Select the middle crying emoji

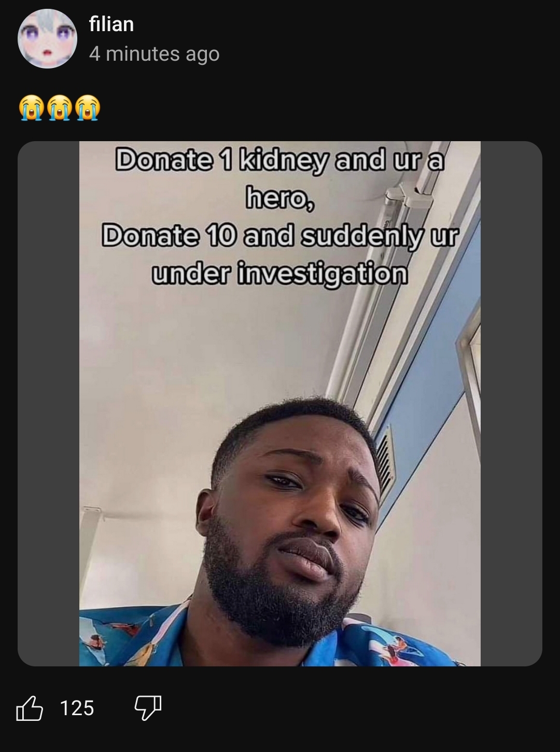point(60,108)
